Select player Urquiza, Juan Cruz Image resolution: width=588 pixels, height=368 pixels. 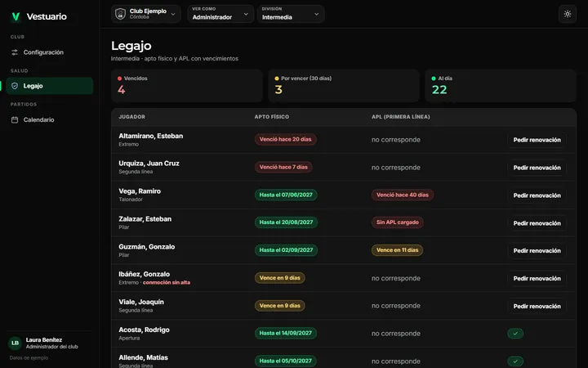click(x=149, y=164)
